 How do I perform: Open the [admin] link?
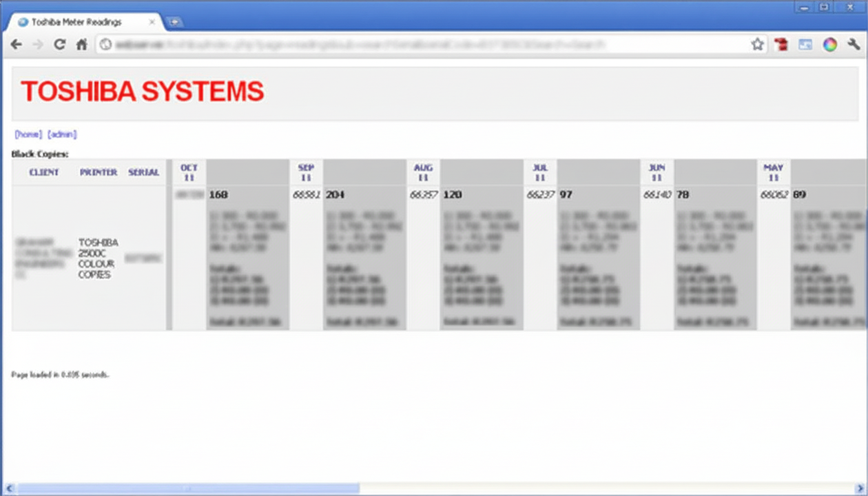62,134
